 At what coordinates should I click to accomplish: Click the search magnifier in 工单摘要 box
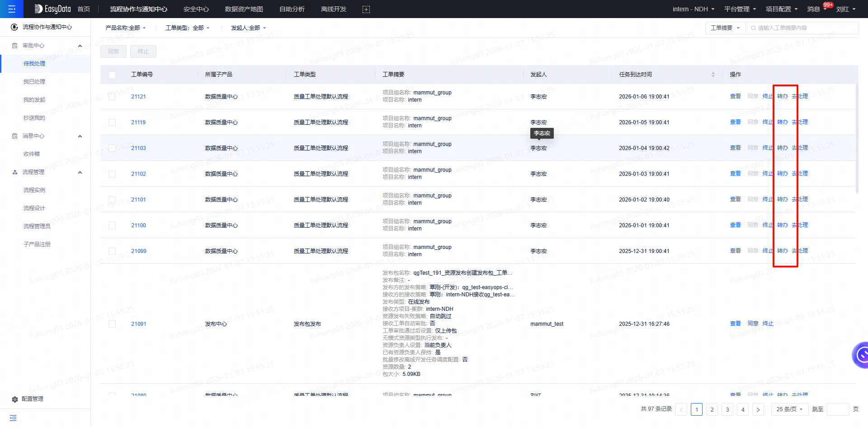(753, 28)
